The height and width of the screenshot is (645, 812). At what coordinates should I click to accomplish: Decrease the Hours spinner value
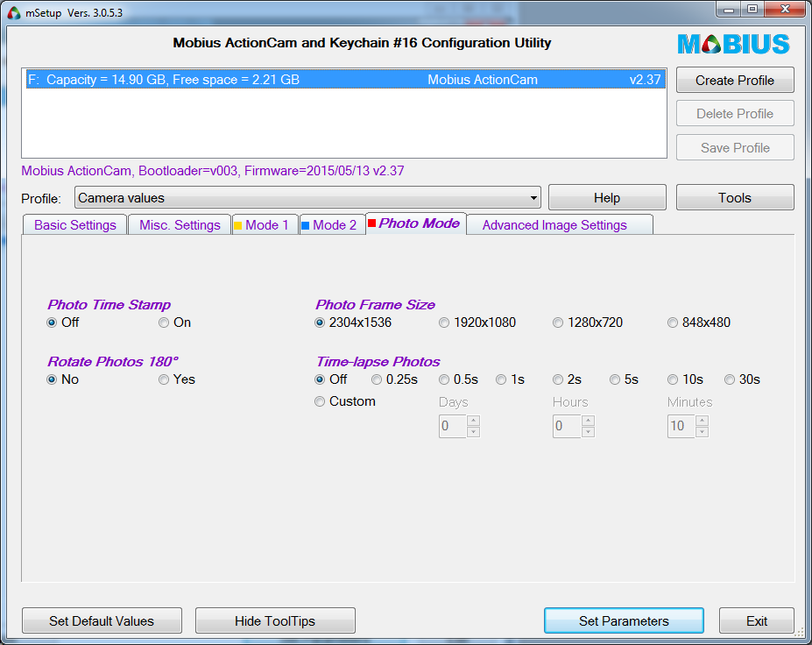[x=588, y=432]
